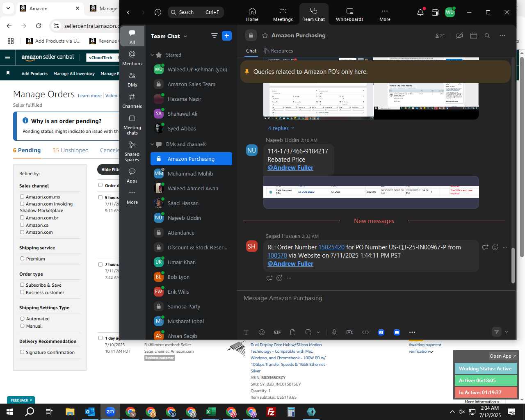
Task: Click the text formatting icon in composer
Action: pyautogui.click(x=246, y=332)
